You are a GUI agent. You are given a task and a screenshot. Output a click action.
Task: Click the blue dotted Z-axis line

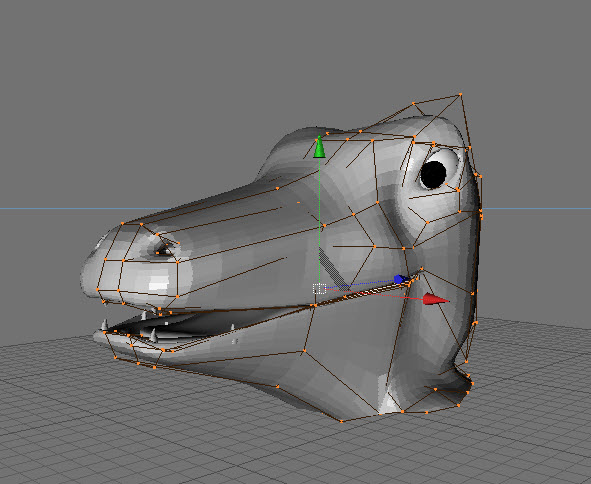pyautogui.click(x=360, y=284)
